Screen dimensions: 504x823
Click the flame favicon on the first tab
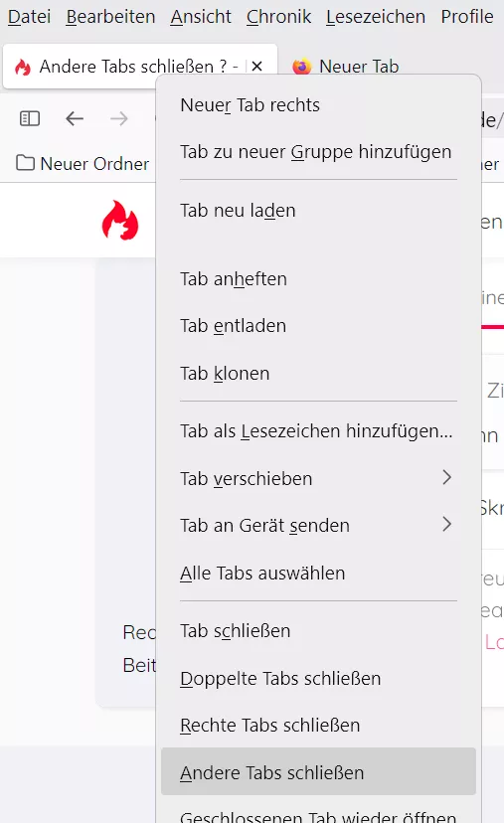pyautogui.click(x=23, y=67)
